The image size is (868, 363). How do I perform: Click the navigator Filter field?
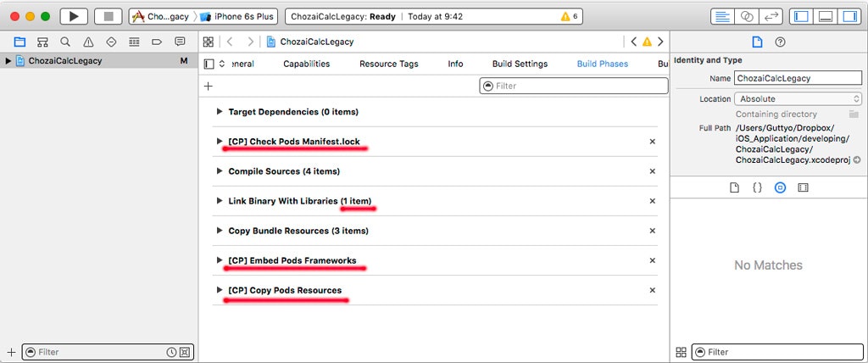tap(108, 352)
